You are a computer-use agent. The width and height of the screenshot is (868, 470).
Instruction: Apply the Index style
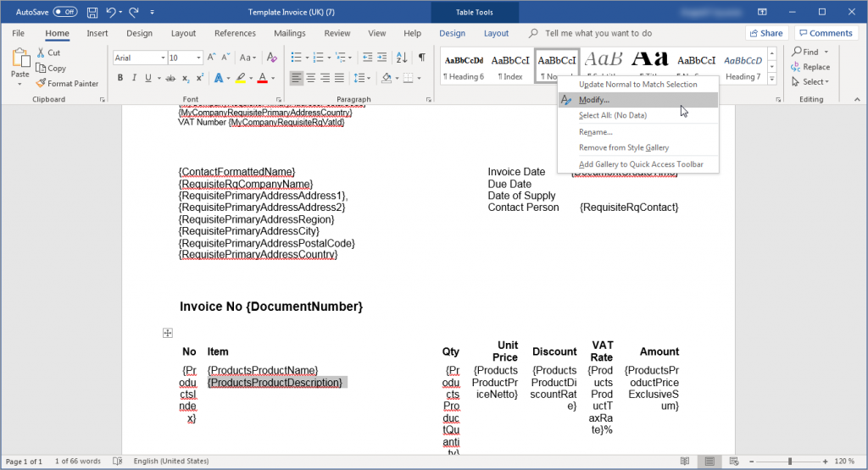(510, 66)
